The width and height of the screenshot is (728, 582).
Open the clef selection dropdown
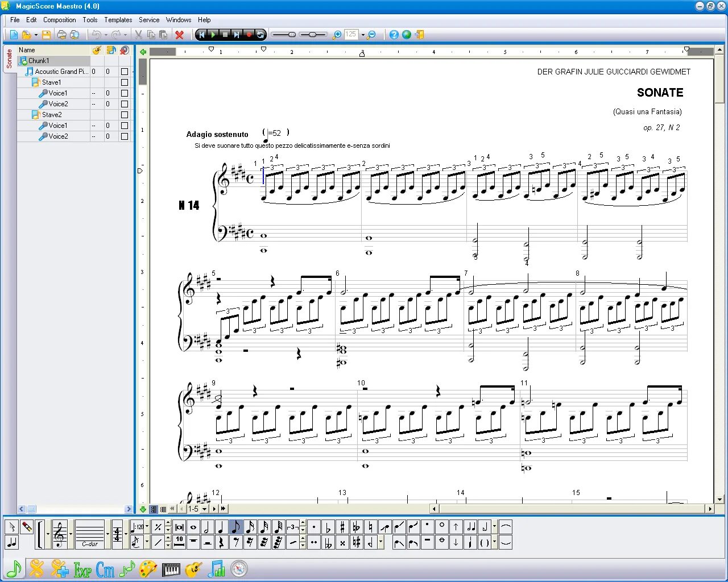click(x=71, y=534)
